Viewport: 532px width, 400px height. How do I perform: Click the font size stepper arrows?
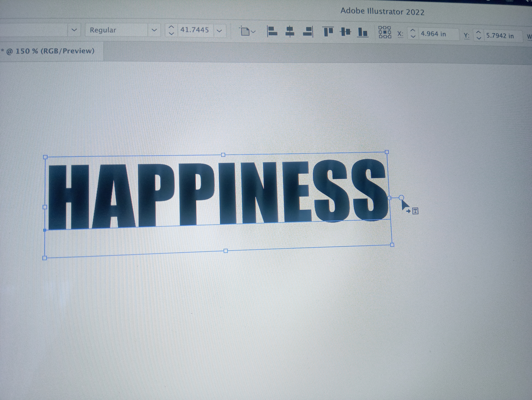click(x=171, y=30)
